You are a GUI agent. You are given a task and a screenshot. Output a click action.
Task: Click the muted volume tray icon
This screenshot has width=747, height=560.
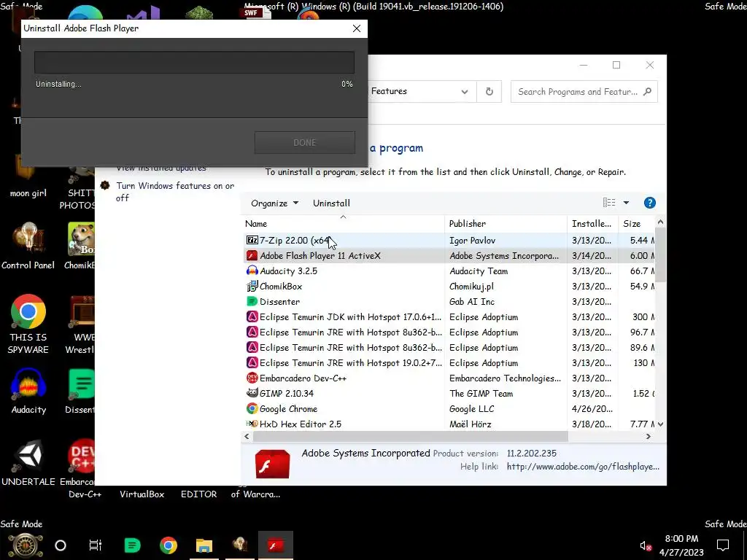click(646, 545)
